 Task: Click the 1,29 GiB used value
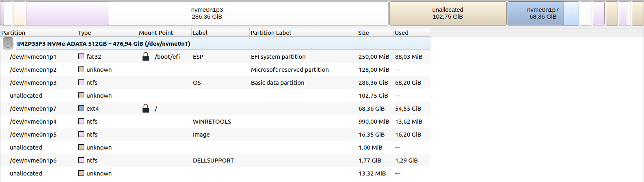click(406, 161)
